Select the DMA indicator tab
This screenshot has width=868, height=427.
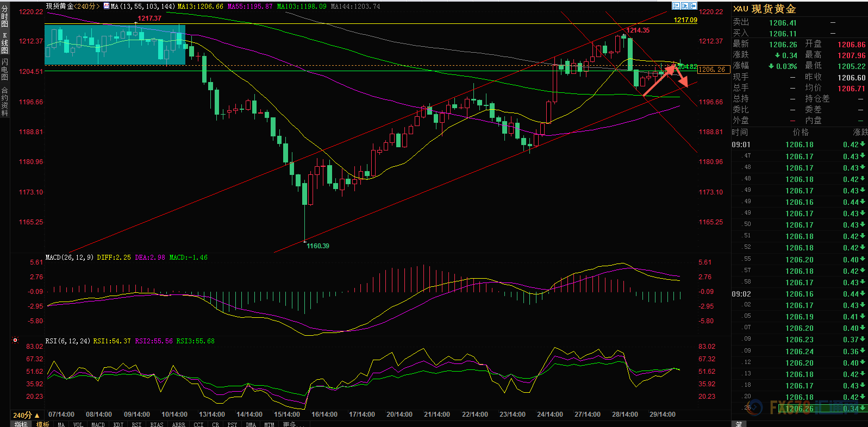[251, 424]
